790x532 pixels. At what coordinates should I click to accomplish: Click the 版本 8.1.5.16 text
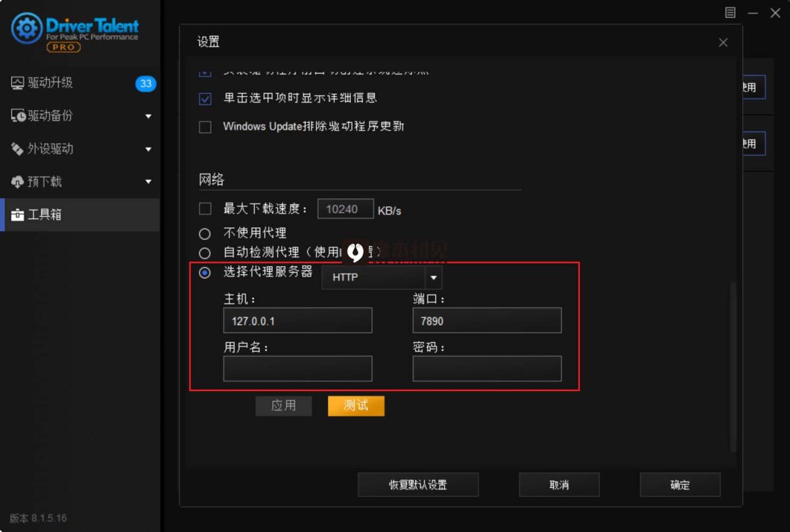(38, 518)
